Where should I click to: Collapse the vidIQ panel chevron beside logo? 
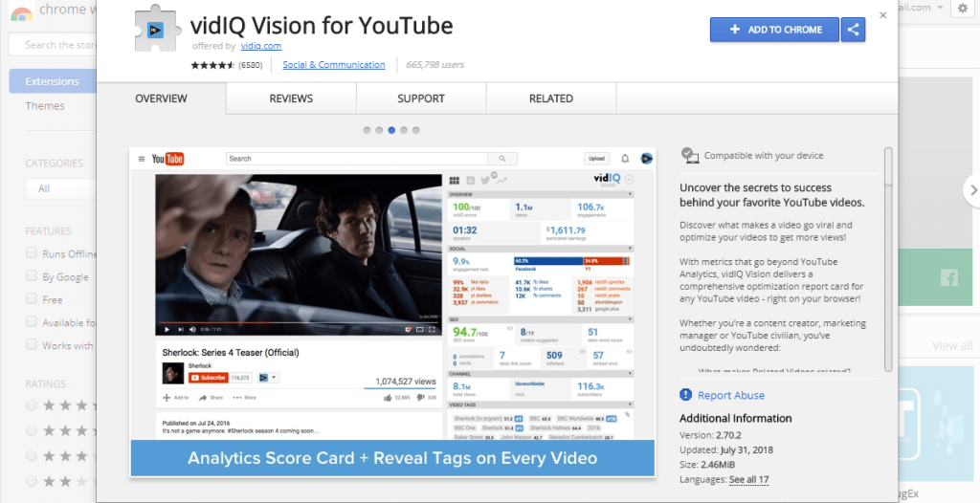[629, 180]
